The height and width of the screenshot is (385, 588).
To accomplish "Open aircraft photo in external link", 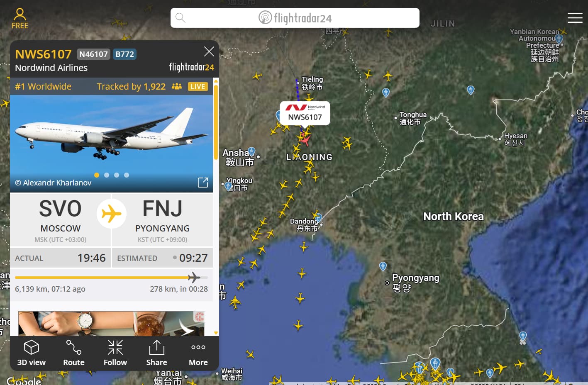I will click(x=203, y=182).
